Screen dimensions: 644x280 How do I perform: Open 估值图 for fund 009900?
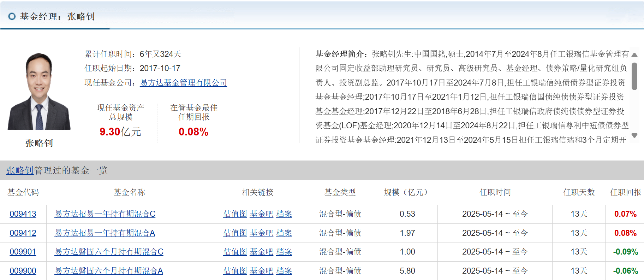coord(235,271)
